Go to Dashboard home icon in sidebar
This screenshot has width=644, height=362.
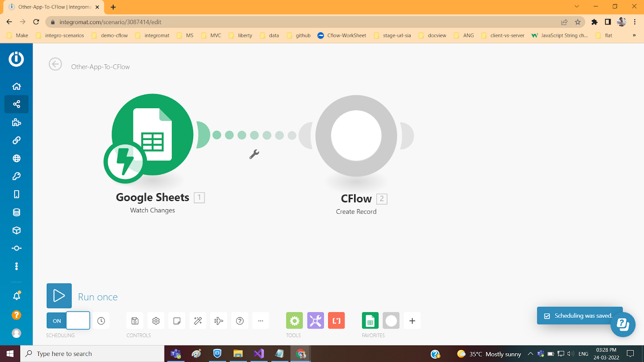(x=17, y=86)
